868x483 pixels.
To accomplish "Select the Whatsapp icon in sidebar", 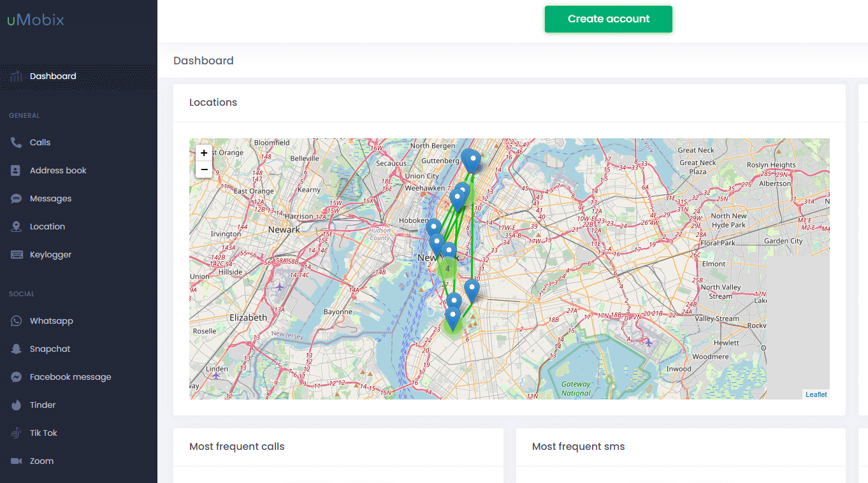I will (x=16, y=321).
